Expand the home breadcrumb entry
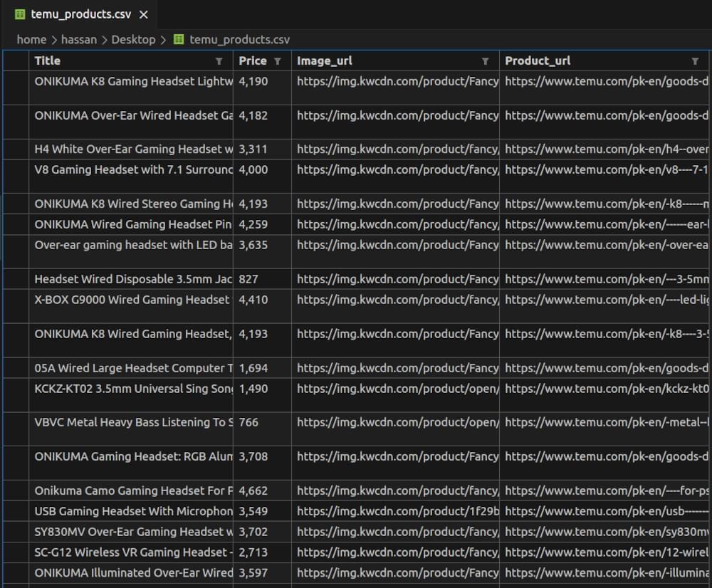The image size is (712, 588). pos(31,39)
